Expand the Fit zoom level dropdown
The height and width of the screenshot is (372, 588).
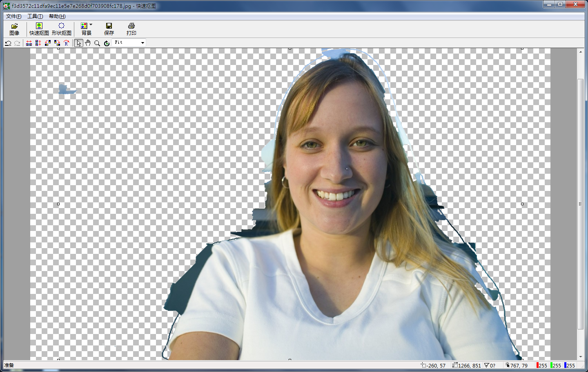(143, 43)
